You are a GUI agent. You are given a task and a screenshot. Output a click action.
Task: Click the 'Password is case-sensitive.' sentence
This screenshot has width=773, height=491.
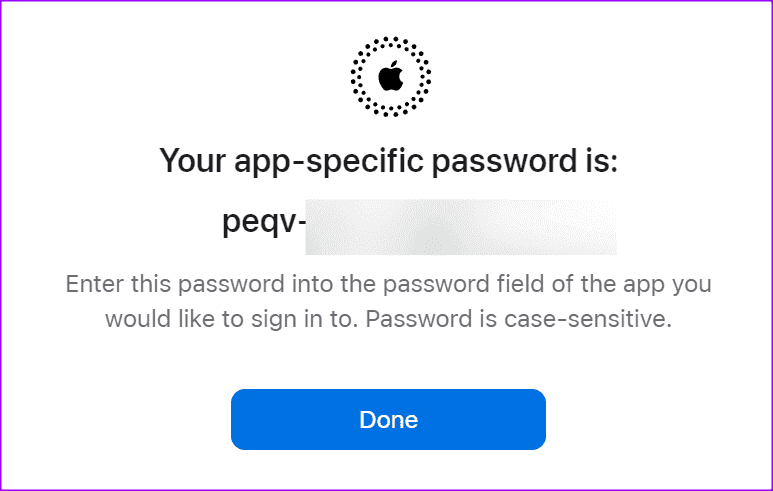[x=519, y=319]
